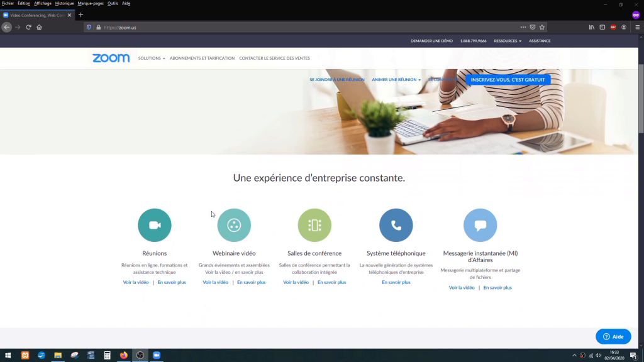This screenshot has width=644, height=362.
Task: Click the Adblock Plus extension icon
Action: coord(613,27)
